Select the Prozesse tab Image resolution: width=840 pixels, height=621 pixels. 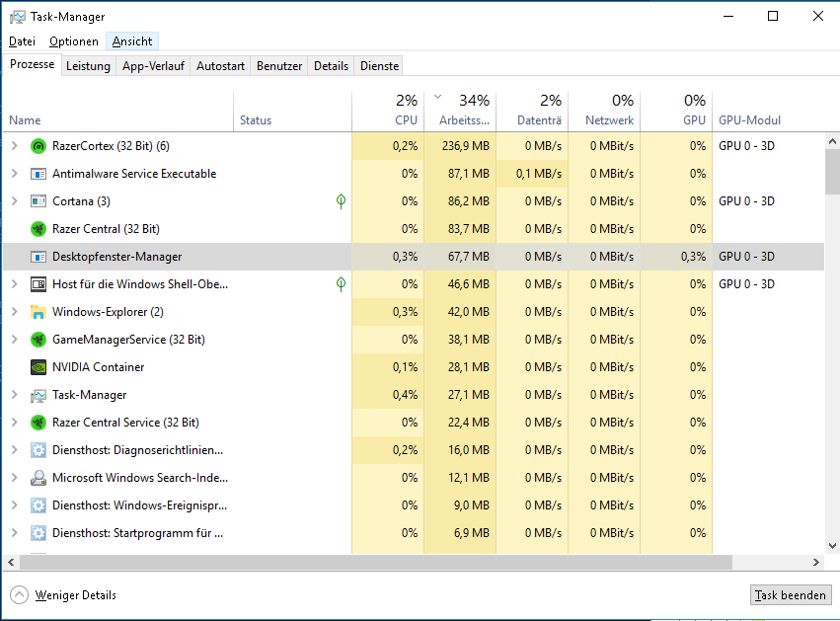33,64
